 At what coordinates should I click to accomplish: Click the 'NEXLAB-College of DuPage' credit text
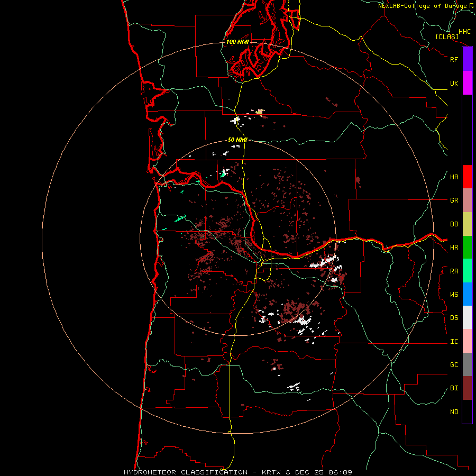click(x=422, y=6)
